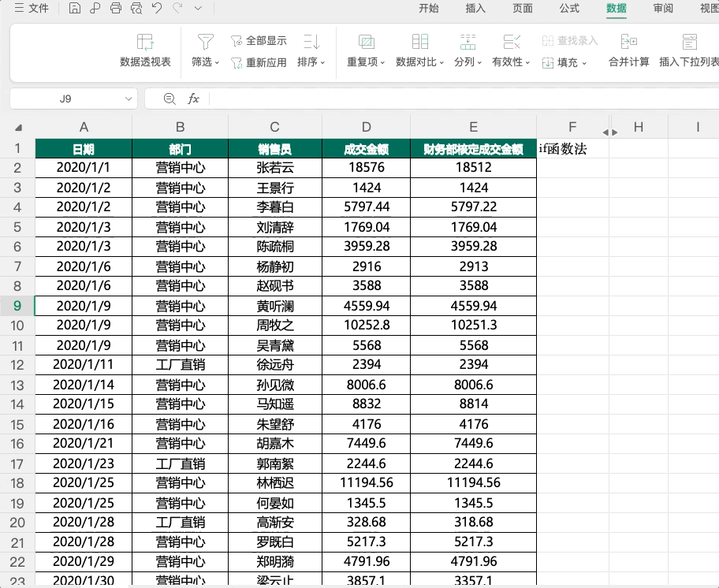The image size is (719, 588).
Task: Click the 成交金额 header cell
Action: [x=367, y=149]
